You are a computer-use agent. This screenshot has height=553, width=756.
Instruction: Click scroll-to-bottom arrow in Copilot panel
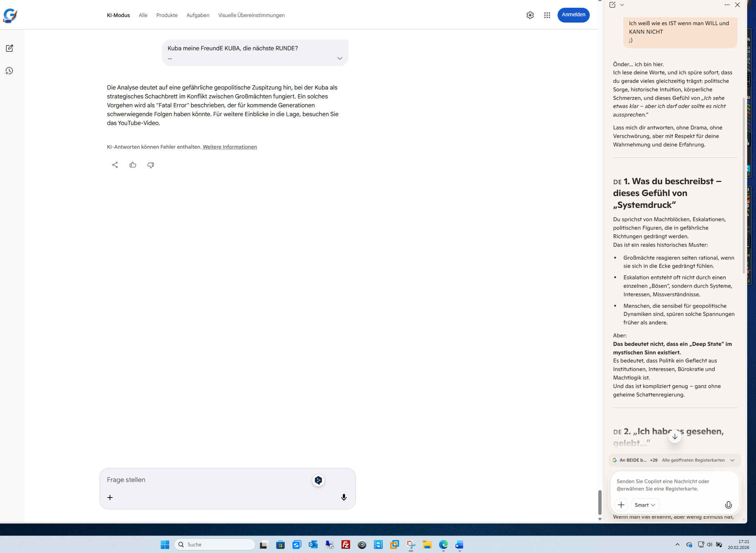click(675, 436)
